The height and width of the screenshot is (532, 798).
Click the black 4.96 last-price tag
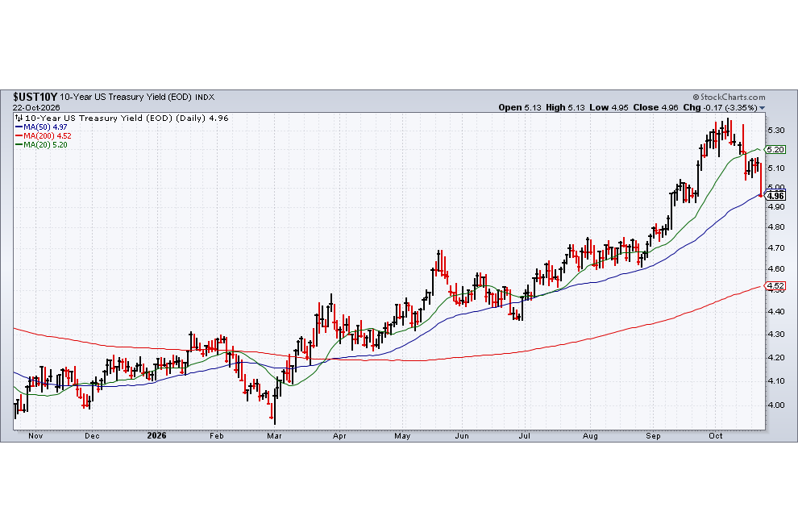pos(775,196)
